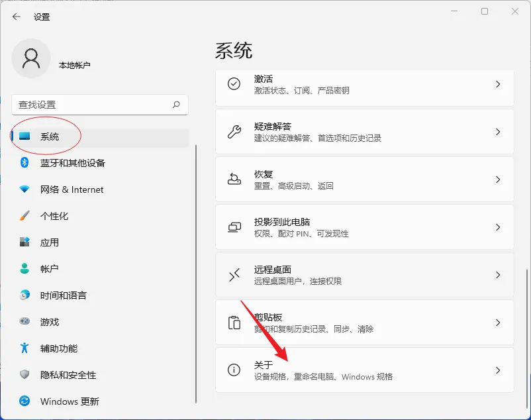This screenshot has width=531, height=420.
Task: Click the 辅助功能 accessibility figure icon
Action: (24, 348)
